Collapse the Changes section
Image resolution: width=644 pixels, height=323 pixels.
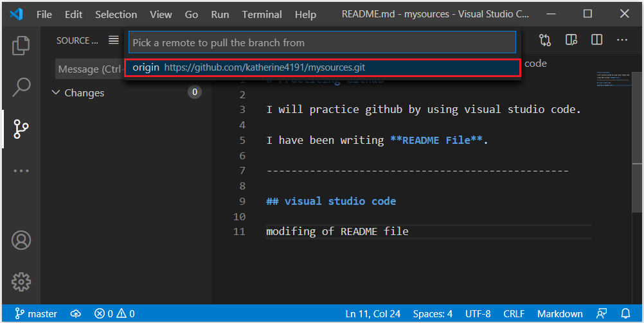click(55, 92)
